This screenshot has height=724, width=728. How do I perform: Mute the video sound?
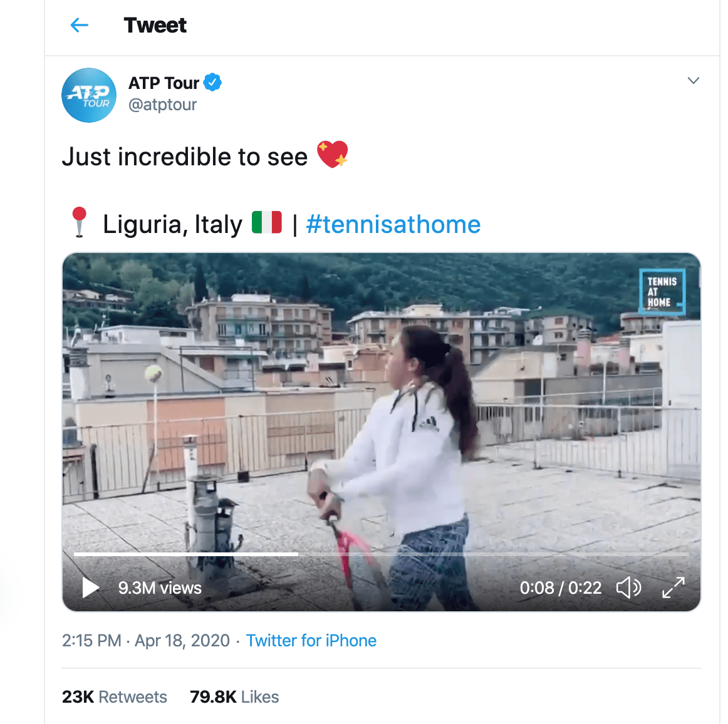628,587
